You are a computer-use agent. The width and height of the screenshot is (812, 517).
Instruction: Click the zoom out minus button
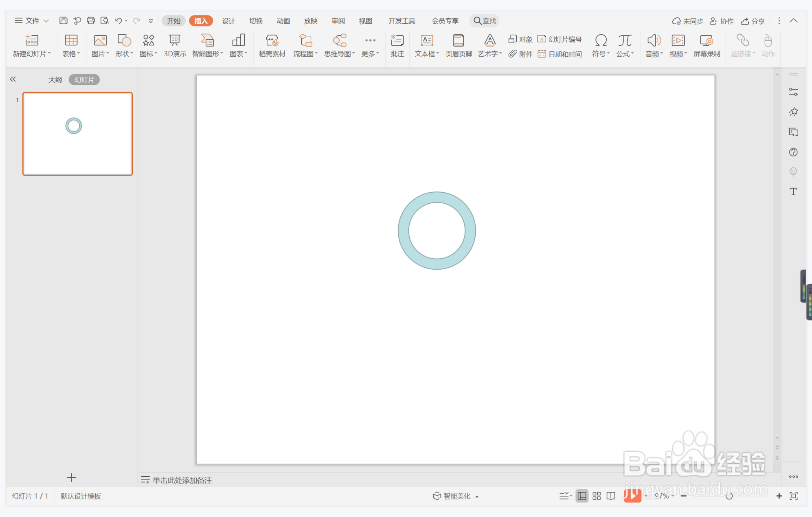point(683,496)
